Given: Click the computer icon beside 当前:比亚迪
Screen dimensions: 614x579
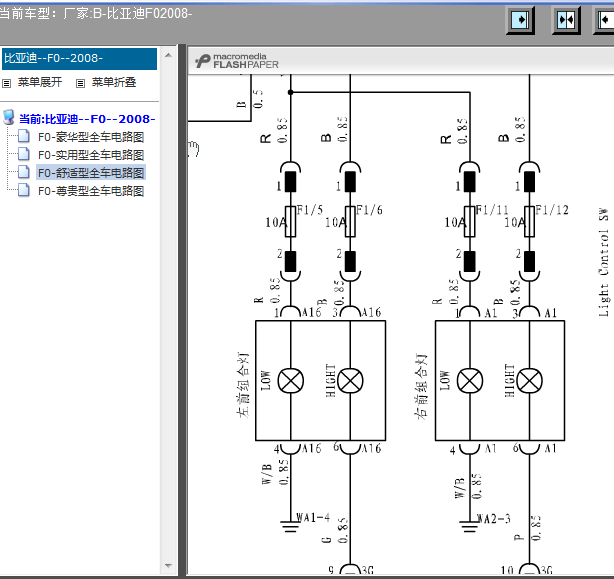Looking at the screenshot, I should point(9,117).
